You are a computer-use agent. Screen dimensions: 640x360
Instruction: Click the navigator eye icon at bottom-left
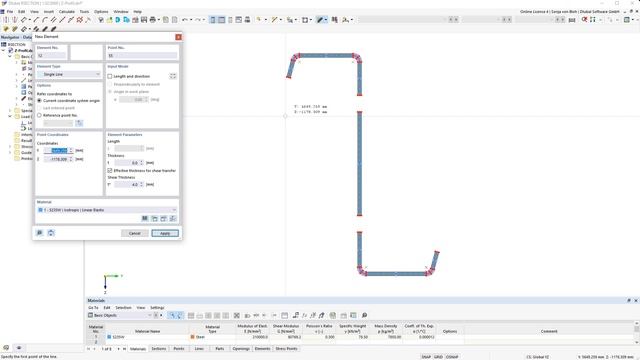coord(19,348)
